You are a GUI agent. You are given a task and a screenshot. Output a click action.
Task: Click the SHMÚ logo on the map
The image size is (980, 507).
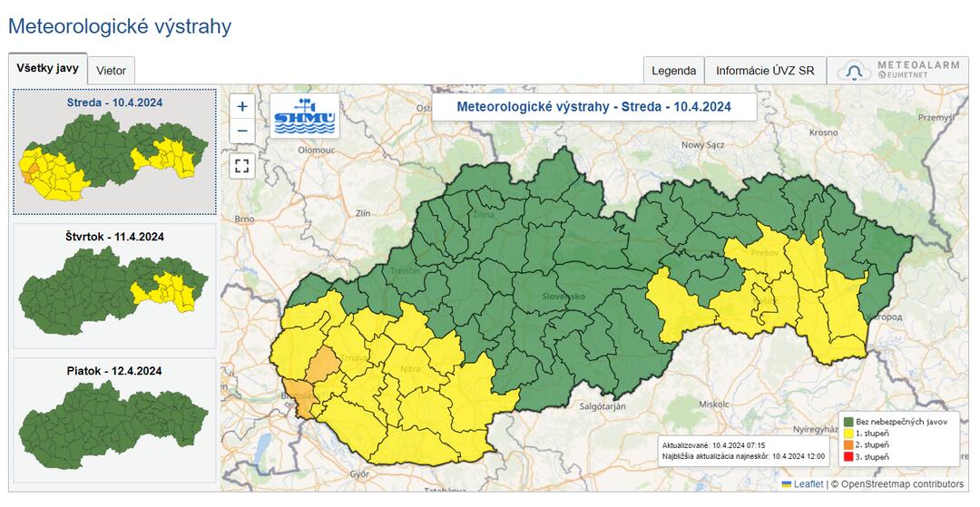tap(305, 115)
